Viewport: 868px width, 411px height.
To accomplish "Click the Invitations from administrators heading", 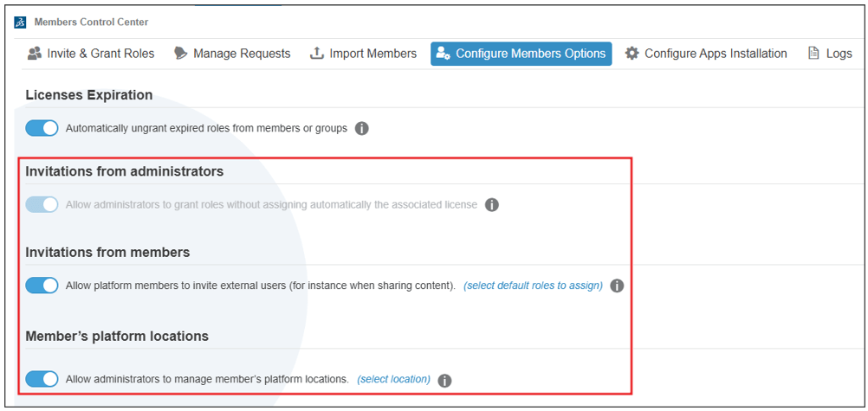I will tap(125, 171).
